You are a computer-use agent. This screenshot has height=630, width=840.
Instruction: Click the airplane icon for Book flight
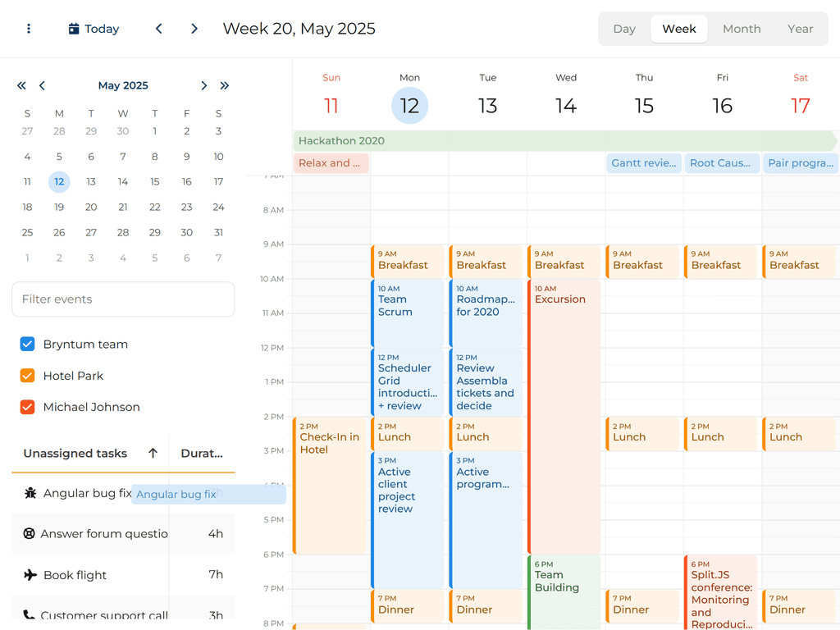pos(30,575)
